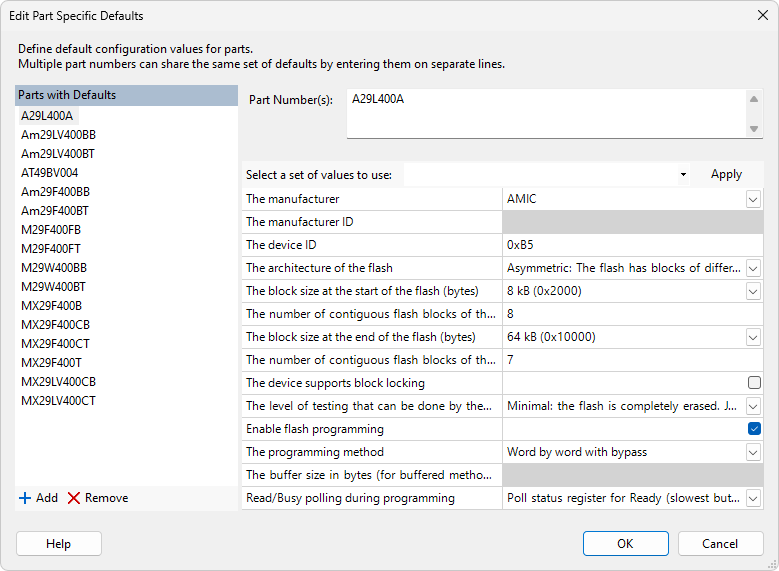Click the Help button
The width and height of the screenshot is (779, 571).
[59, 544]
